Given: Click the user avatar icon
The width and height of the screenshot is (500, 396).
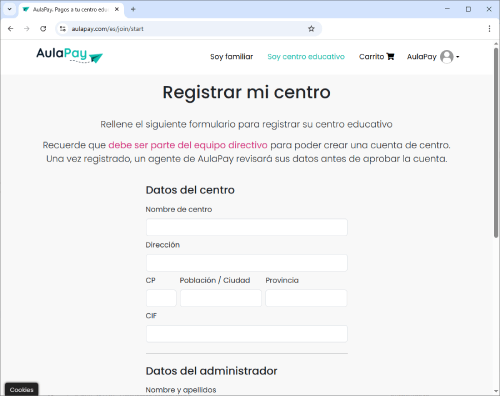Looking at the screenshot, I should pos(447,57).
